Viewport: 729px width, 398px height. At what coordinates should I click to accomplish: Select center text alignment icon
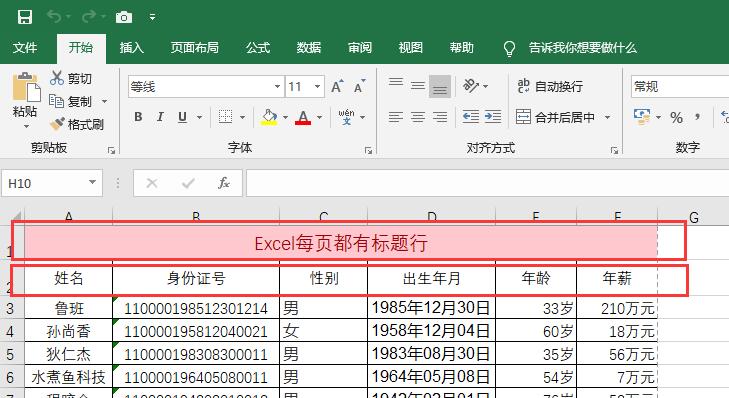point(418,117)
